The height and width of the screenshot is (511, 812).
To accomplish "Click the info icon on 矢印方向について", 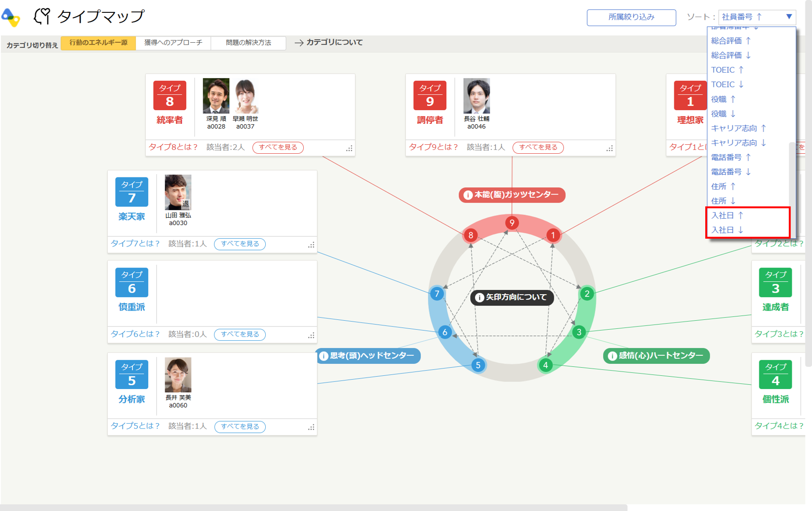I will pos(479,297).
